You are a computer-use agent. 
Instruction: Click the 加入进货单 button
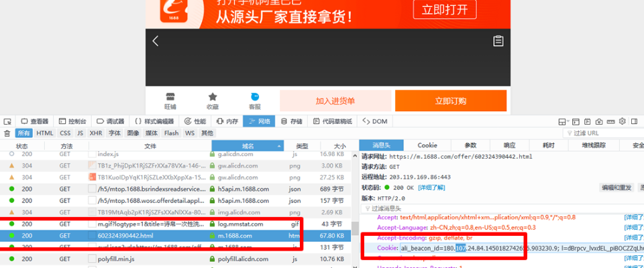(x=335, y=101)
